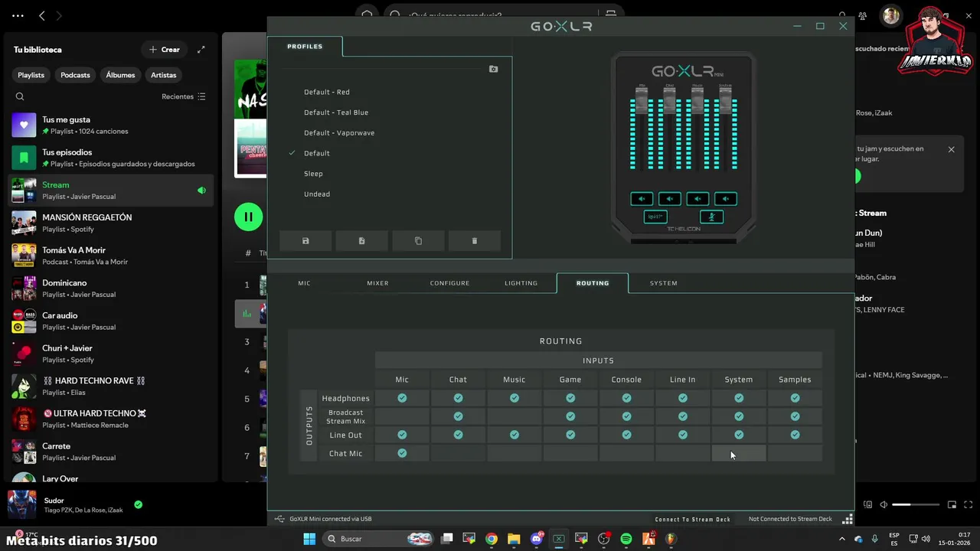Open the SYSTEM tab
Viewport: 980px width, 551px height.
pyautogui.click(x=664, y=283)
